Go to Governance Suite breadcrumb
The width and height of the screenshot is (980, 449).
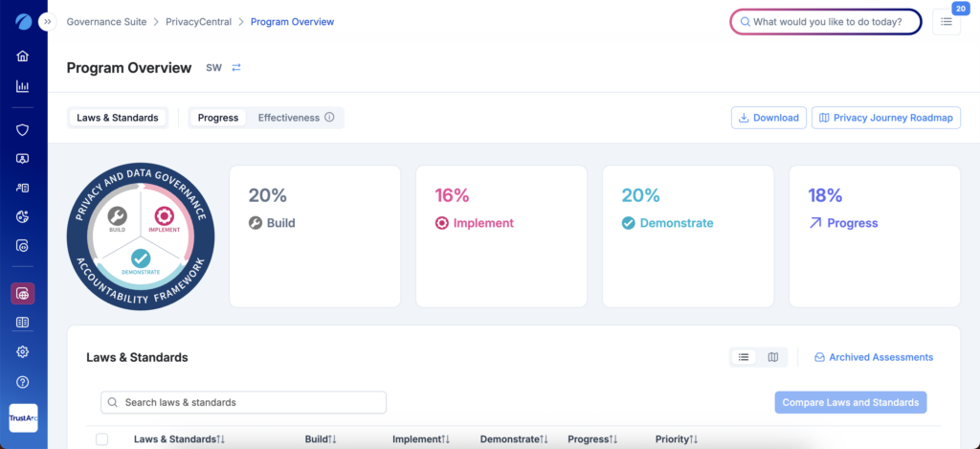(x=106, y=22)
